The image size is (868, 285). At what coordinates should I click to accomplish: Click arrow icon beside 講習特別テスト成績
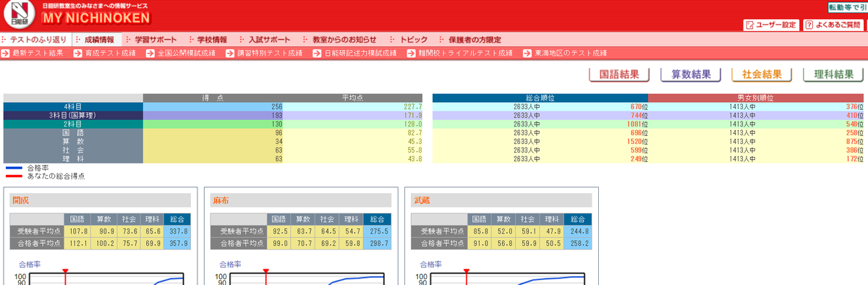(x=231, y=54)
